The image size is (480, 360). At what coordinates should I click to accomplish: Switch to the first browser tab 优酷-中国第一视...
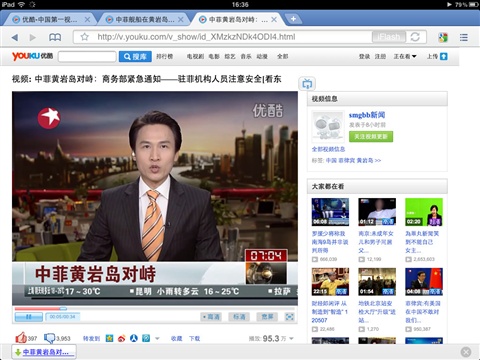pos(49,20)
